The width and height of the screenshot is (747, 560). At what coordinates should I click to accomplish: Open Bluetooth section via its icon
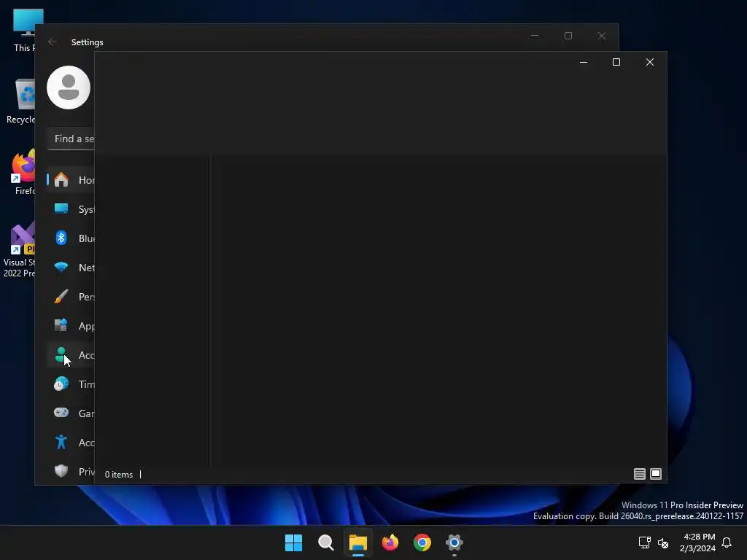click(x=61, y=238)
